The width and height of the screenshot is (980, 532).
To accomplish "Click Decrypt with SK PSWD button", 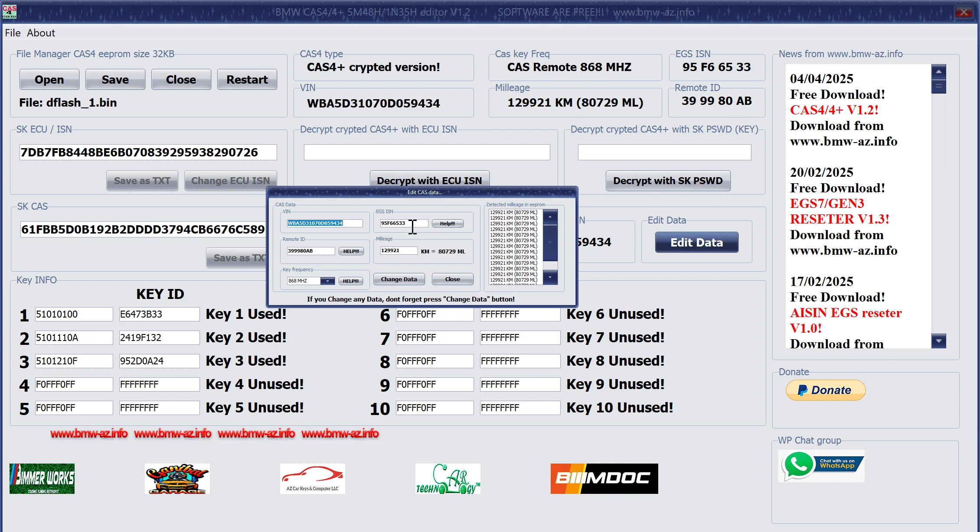I will [668, 181].
